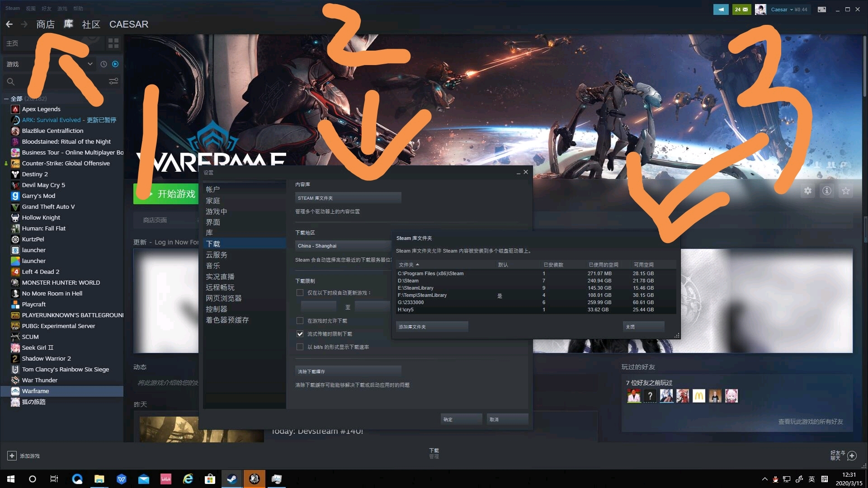Enable auto-update games only during time window
The image size is (868, 488).
[x=300, y=293]
